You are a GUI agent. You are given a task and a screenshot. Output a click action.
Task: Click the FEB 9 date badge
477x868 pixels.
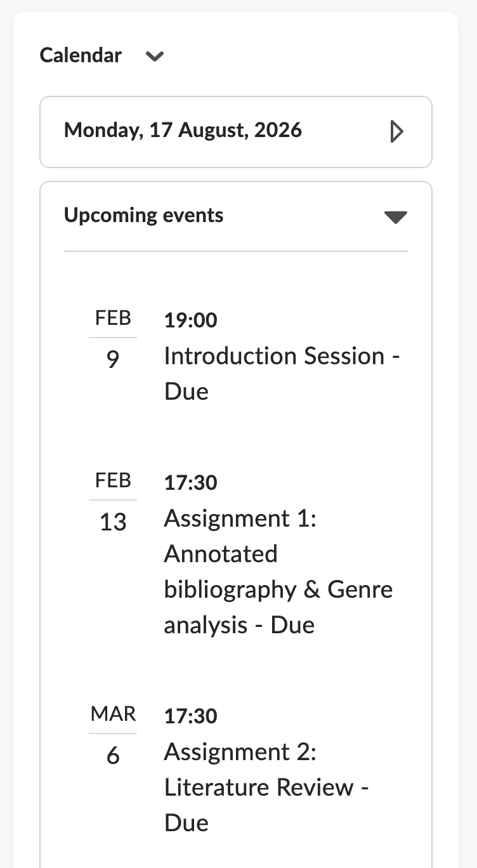tap(113, 339)
